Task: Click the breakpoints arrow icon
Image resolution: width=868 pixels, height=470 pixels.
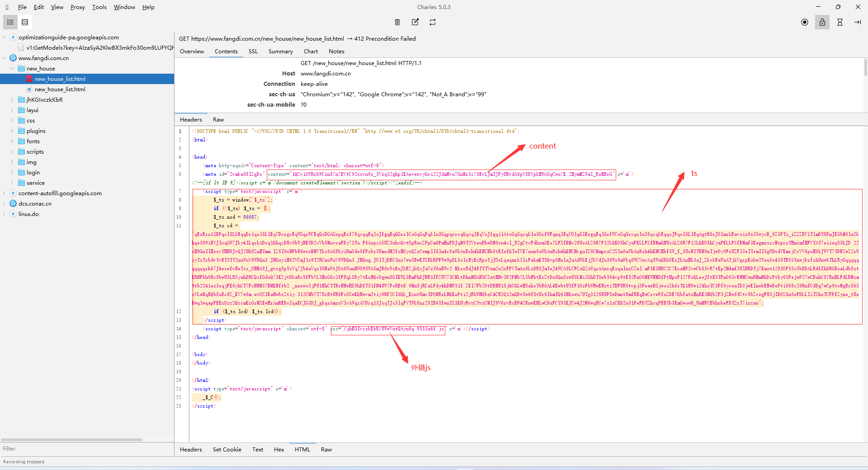Action: [x=858, y=22]
